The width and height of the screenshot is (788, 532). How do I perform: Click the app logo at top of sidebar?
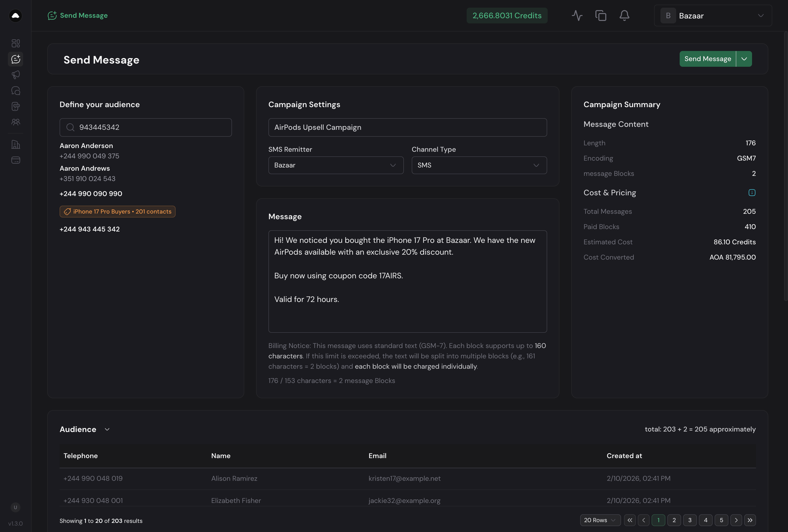point(16,16)
